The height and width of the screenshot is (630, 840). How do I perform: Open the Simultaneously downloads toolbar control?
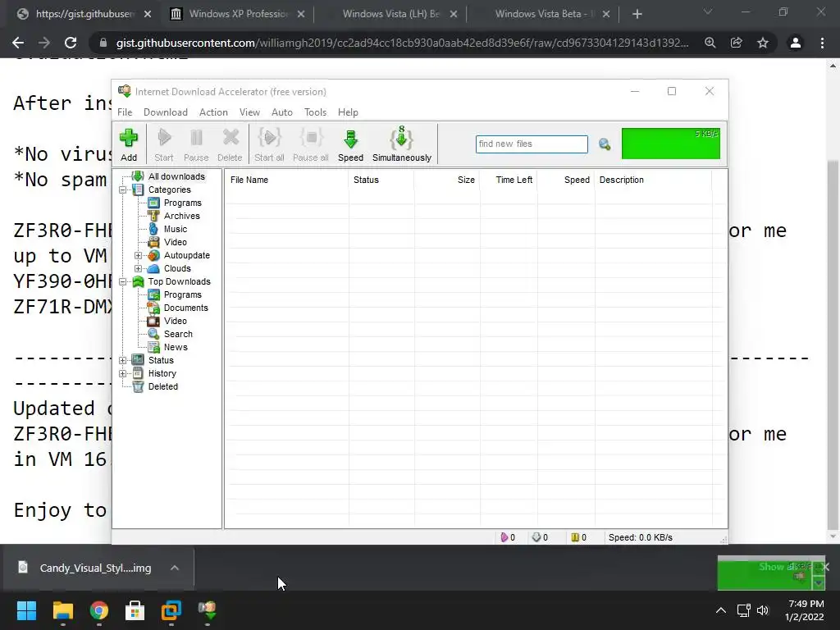(402, 144)
